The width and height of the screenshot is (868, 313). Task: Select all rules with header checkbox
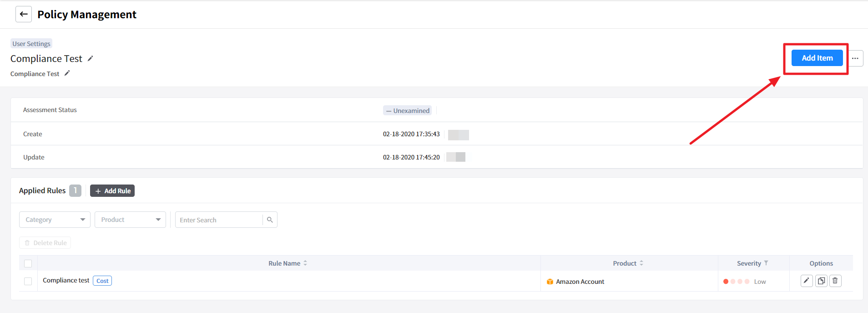point(28,263)
